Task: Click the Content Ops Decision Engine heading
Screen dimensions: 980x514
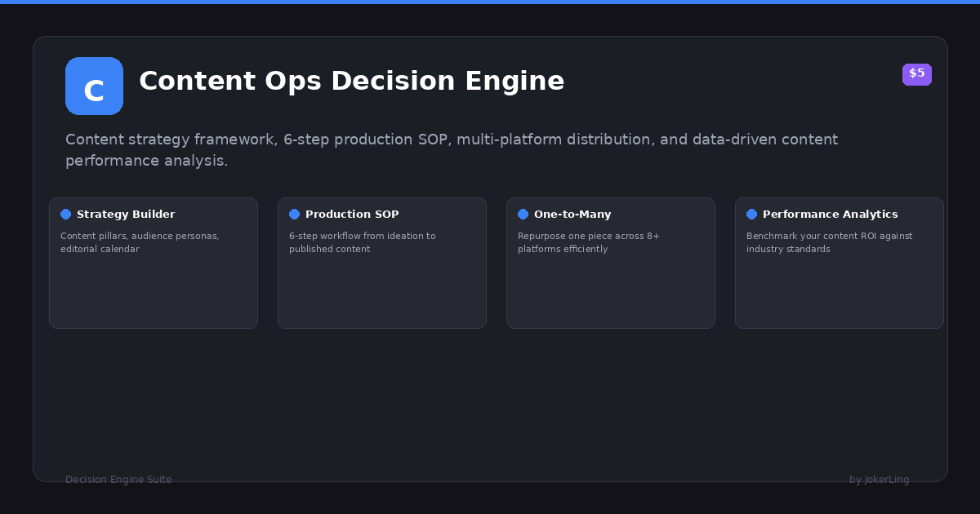Action: tap(352, 82)
